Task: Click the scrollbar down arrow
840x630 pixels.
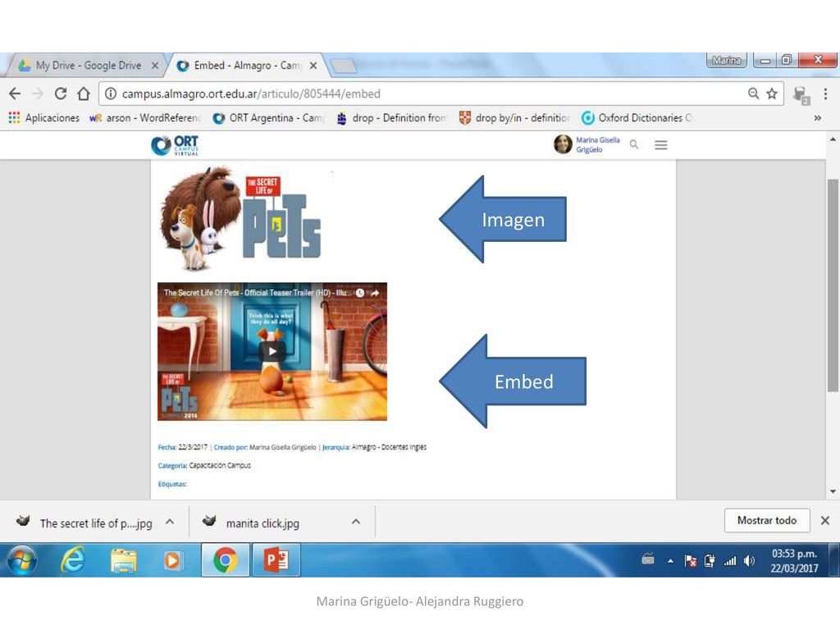Action: (833, 491)
